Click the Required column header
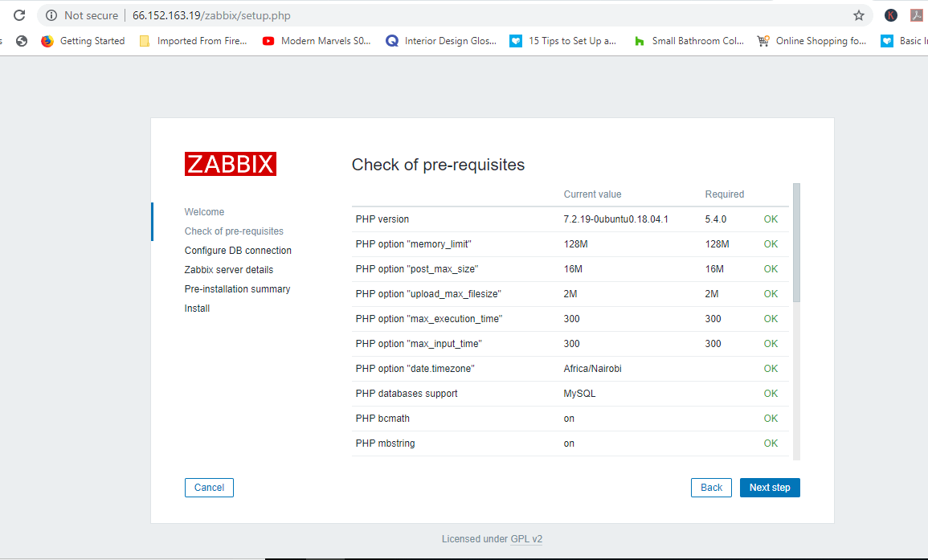The height and width of the screenshot is (560, 928). (x=725, y=194)
